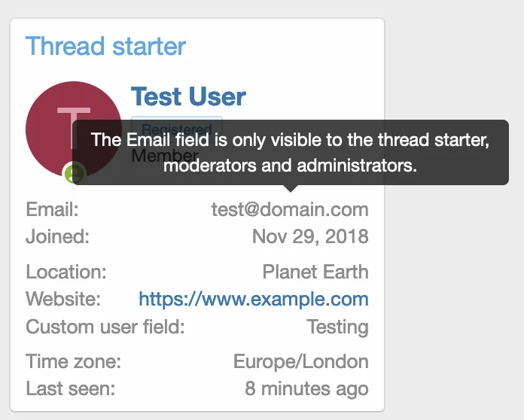Open the https://www.example.com website link
The width and height of the screenshot is (524, 420).
tap(254, 299)
